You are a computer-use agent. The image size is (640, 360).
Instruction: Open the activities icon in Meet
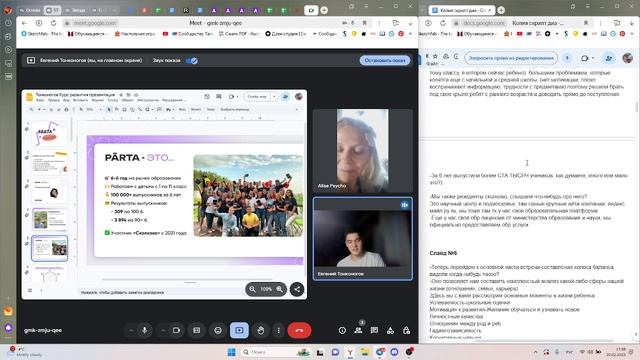390,331
